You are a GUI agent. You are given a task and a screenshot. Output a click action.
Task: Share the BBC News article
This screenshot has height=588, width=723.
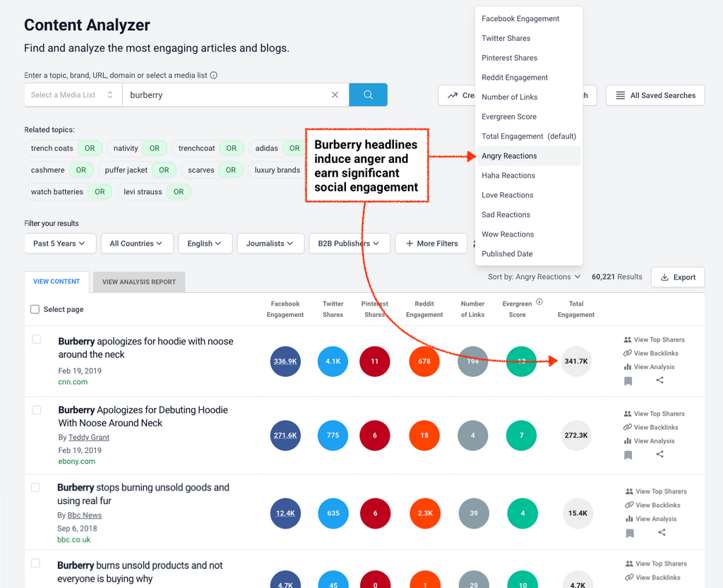pyautogui.click(x=662, y=532)
